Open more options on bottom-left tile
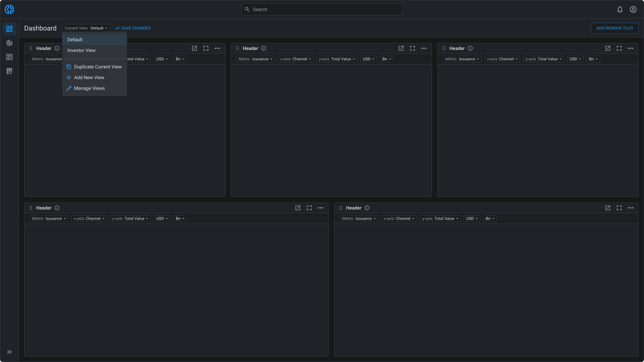The image size is (644, 362). (x=320, y=208)
